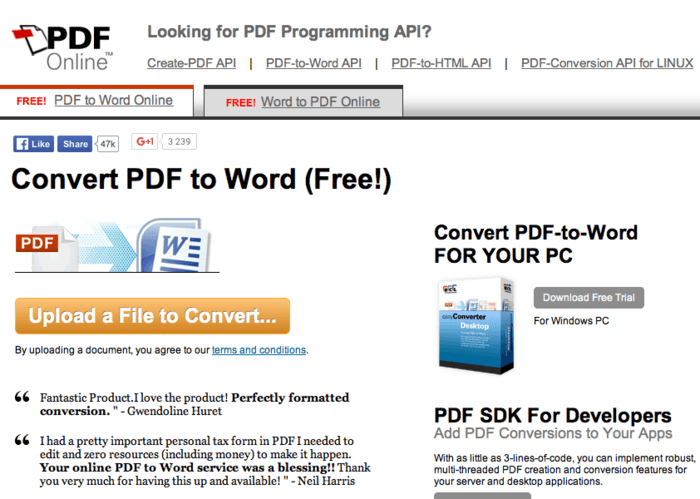The image size is (700, 499).
Task: Click the Facebook Share button
Action: [x=75, y=144]
